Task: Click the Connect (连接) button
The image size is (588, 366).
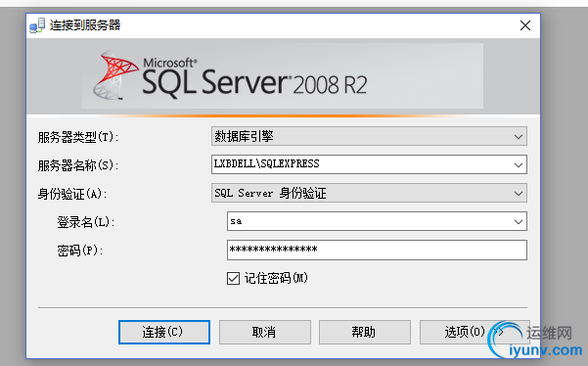Action: point(164,332)
